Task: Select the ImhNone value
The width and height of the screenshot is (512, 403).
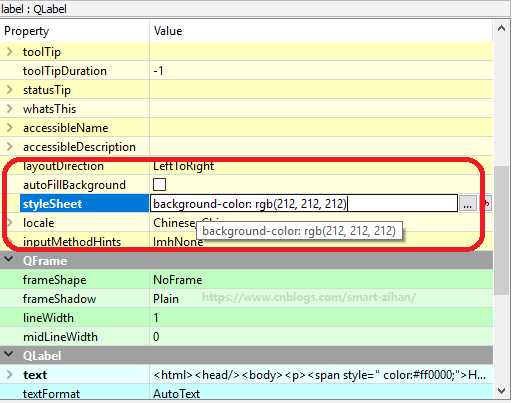Action: [178, 242]
